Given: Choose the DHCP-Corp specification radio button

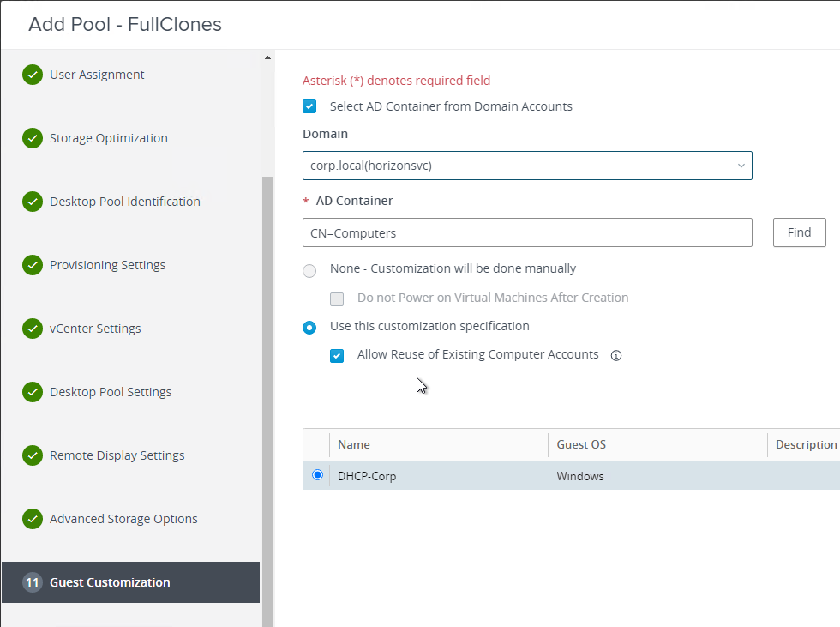Looking at the screenshot, I should (x=318, y=475).
